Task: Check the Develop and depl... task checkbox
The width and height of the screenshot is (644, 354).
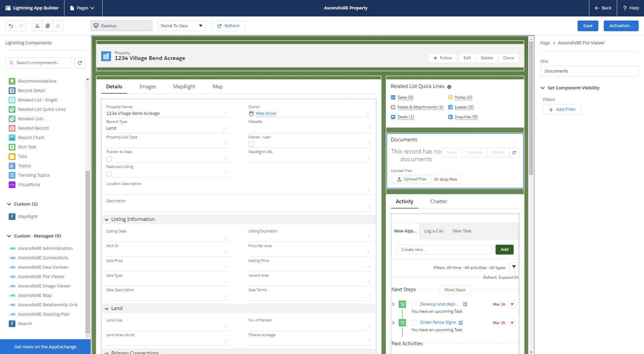Action: pos(414,304)
